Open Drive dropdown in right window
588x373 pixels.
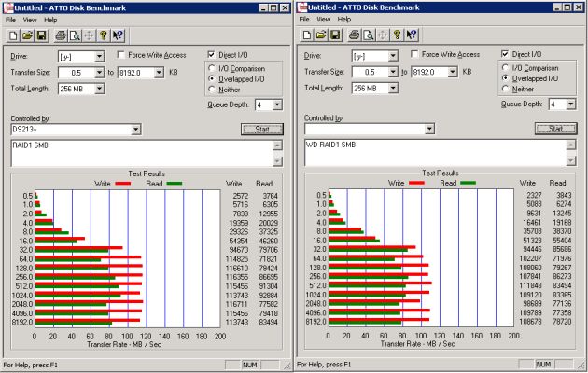tap(393, 56)
